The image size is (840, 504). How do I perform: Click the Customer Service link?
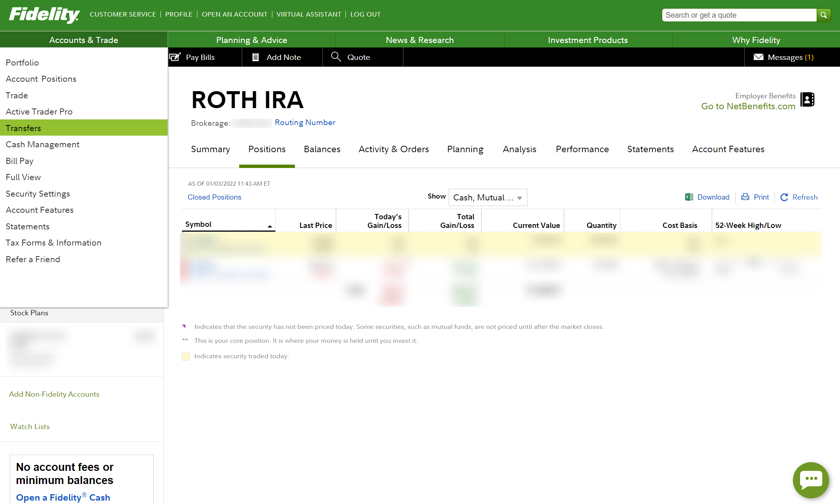pos(123,14)
